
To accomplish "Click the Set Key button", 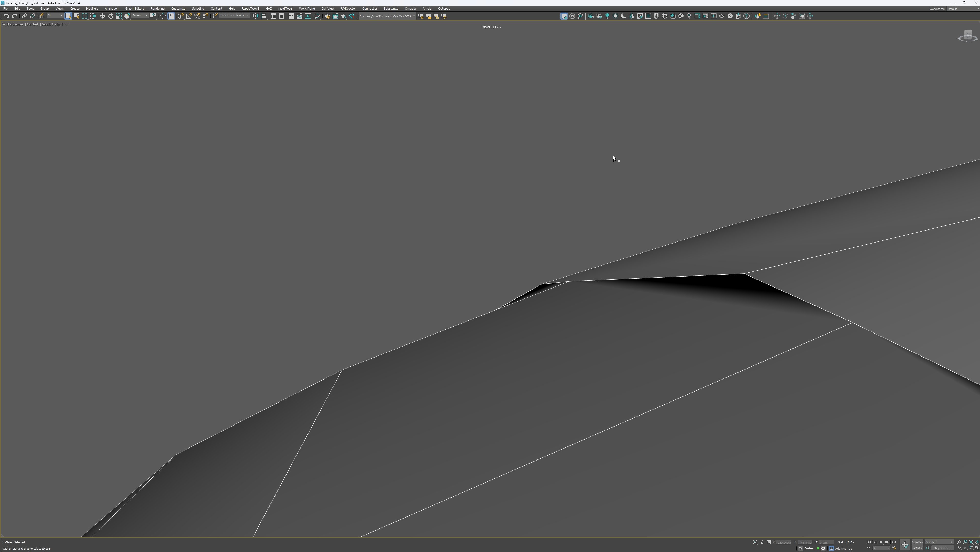I will (x=917, y=548).
